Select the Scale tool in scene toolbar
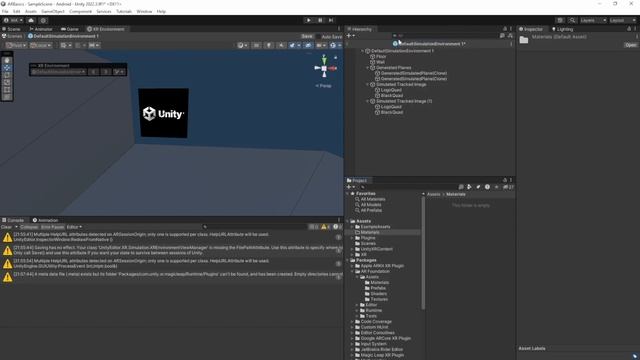This screenshot has height=360, width=640. point(7,82)
